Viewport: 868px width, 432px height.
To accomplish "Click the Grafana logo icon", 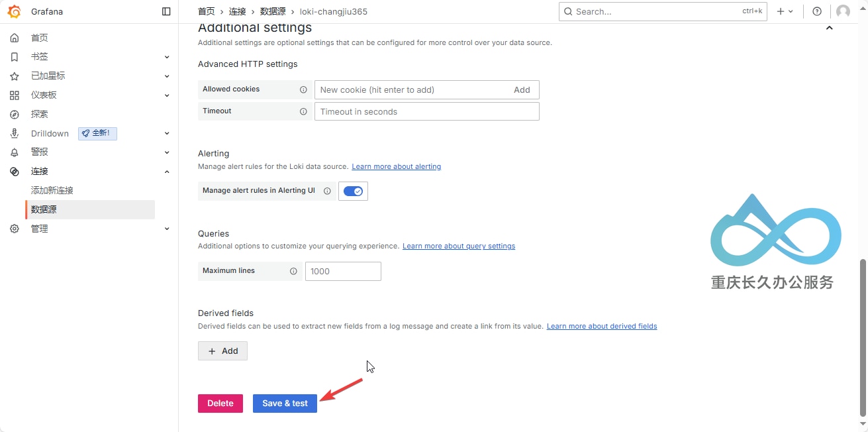I will click(x=14, y=11).
